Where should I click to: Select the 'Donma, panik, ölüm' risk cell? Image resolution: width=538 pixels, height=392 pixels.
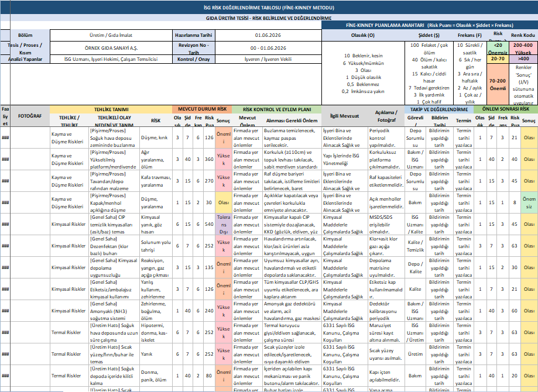click(156, 376)
